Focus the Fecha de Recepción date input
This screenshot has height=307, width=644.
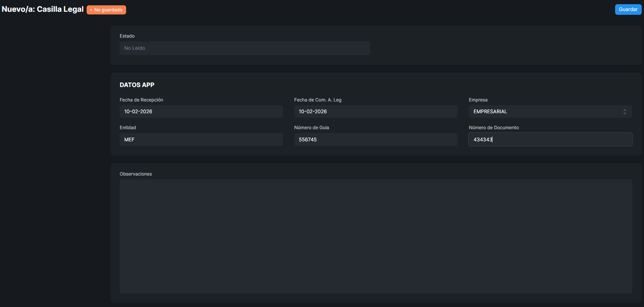click(201, 112)
